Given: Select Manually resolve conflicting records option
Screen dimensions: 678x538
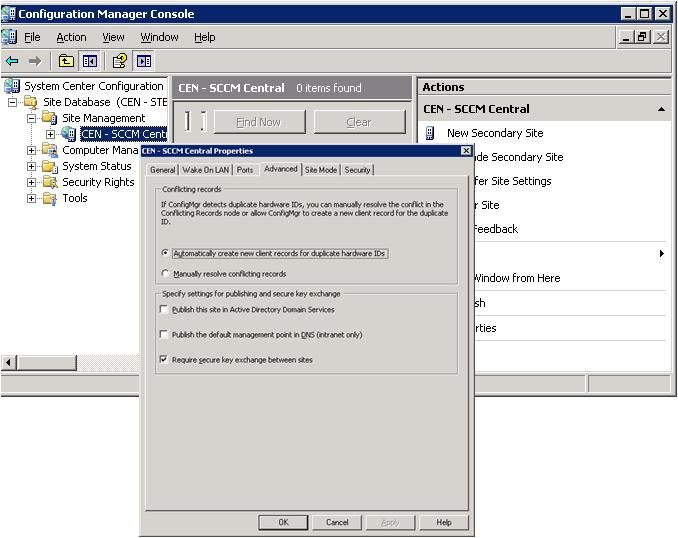Looking at the screenshot, I should coord(165,273).
